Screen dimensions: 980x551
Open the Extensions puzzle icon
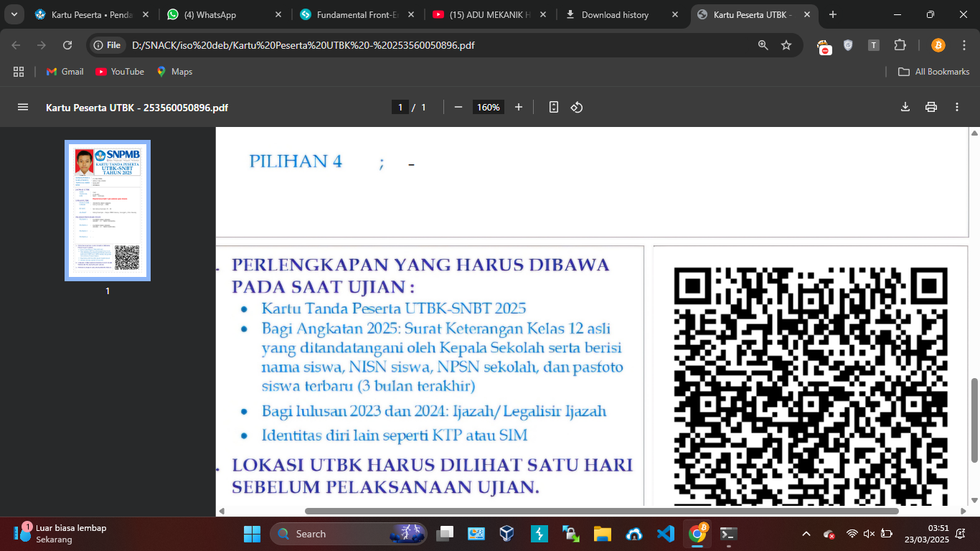(900, 45)
